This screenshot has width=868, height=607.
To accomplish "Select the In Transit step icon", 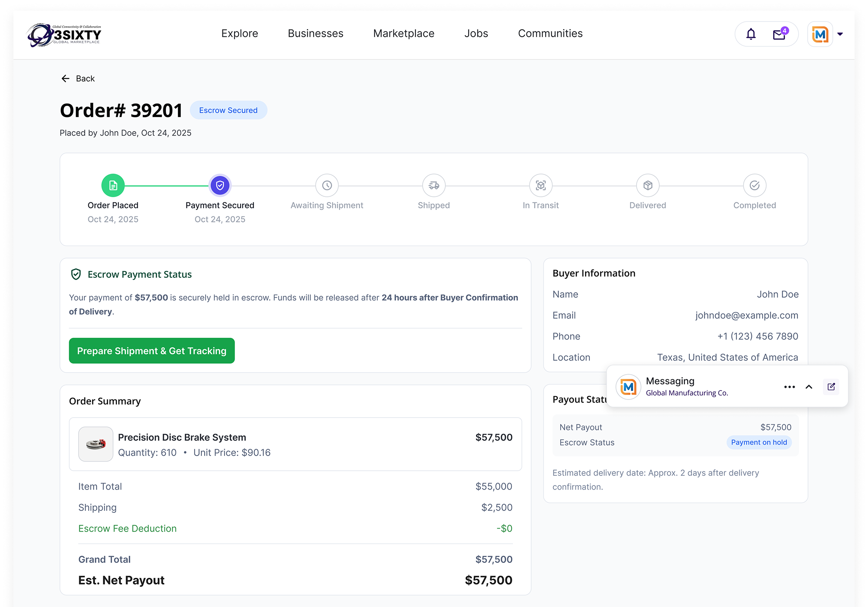I will point(541,185).
